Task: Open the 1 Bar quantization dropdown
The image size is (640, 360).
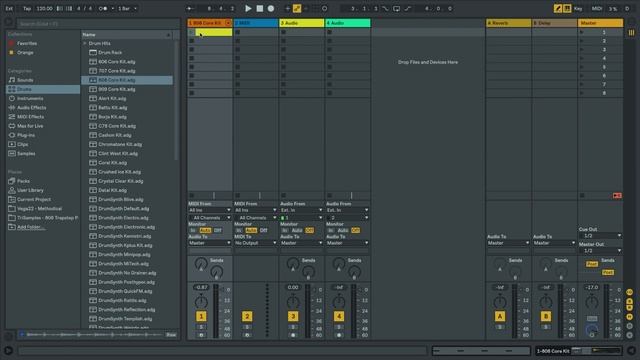Action: 127,8
